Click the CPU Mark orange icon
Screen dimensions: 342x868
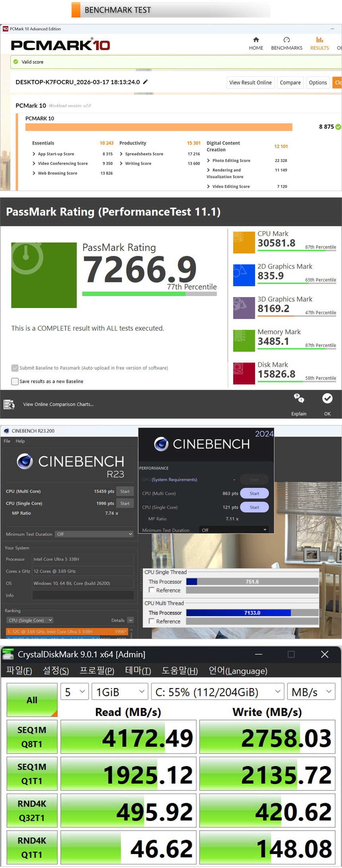click(244, 242)
